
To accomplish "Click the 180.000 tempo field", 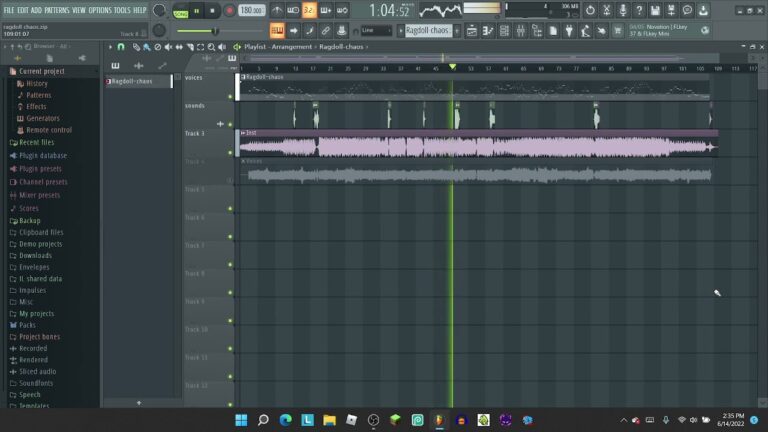I will tap(252, 10).
